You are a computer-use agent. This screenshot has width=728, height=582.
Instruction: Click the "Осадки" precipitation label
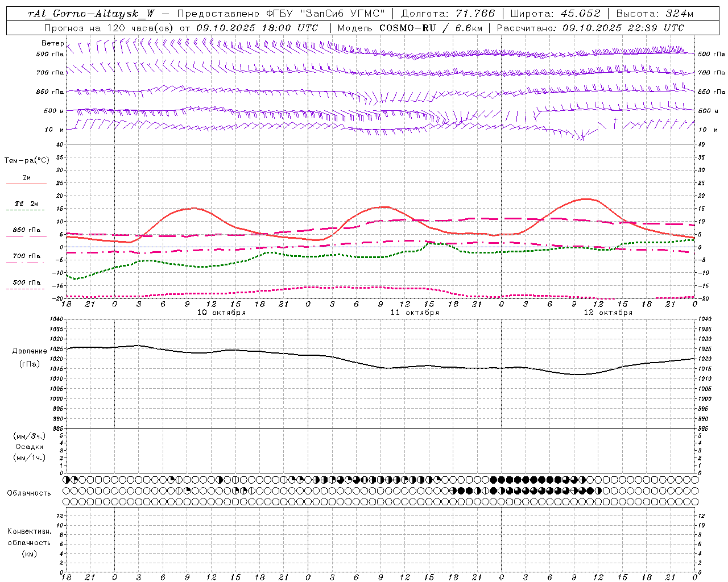point(30,447)
